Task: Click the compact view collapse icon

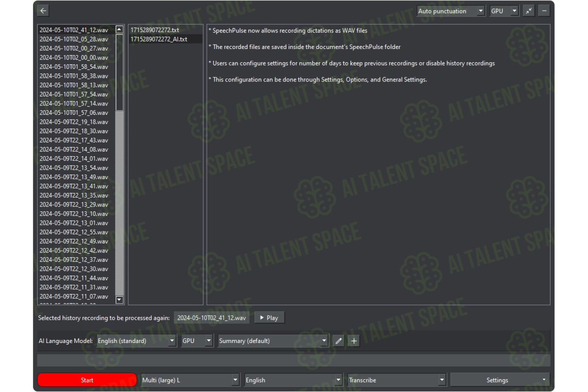Action: [x=529, y=11]
